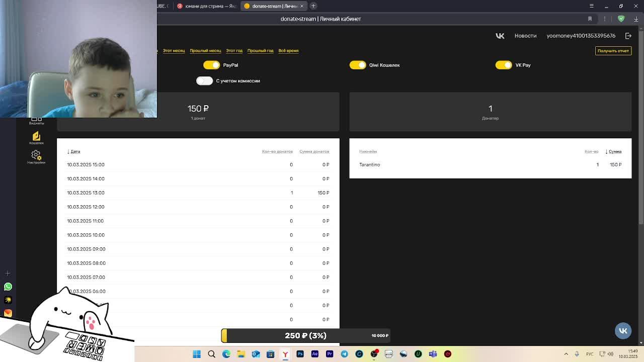Open the taskbar clock showing 15:49
The image size is (644, 362).
click(628, 354)
